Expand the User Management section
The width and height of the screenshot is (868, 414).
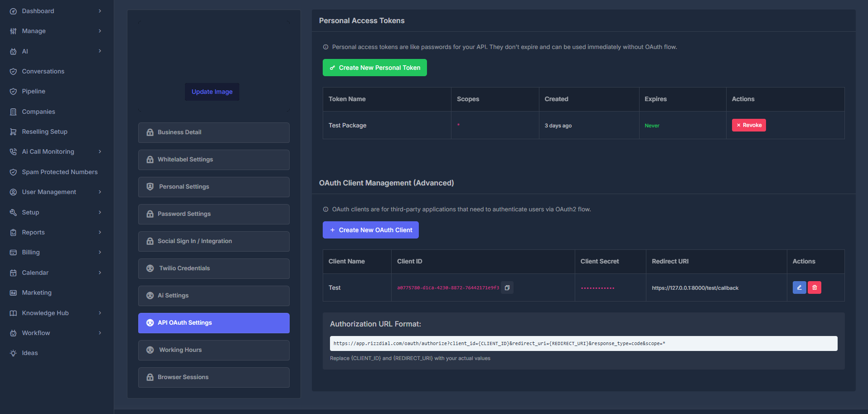(x=48, y=192)
